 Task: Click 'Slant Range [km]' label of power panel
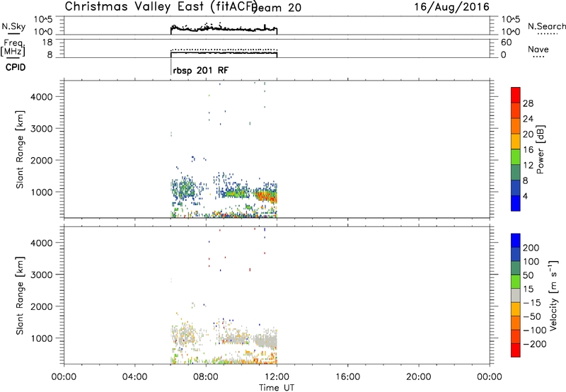20,149
